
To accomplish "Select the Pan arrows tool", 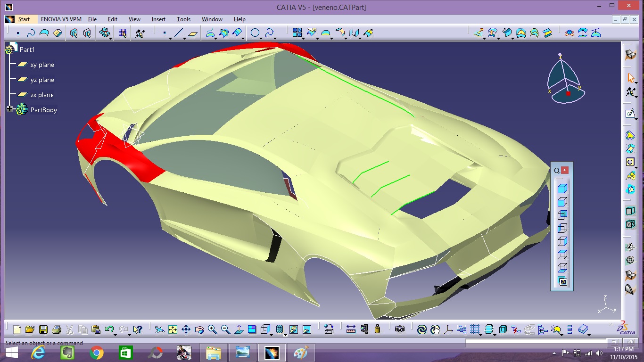I will coord(186,329).
